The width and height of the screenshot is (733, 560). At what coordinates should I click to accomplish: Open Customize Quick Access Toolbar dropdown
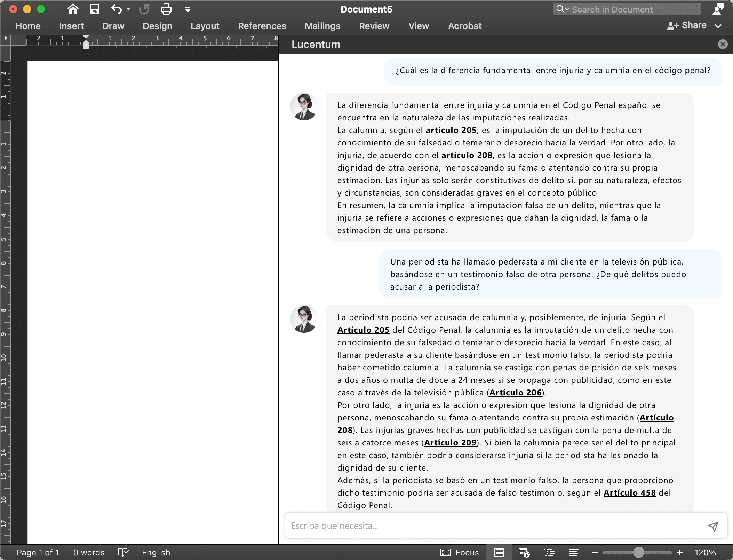[188, 9]
